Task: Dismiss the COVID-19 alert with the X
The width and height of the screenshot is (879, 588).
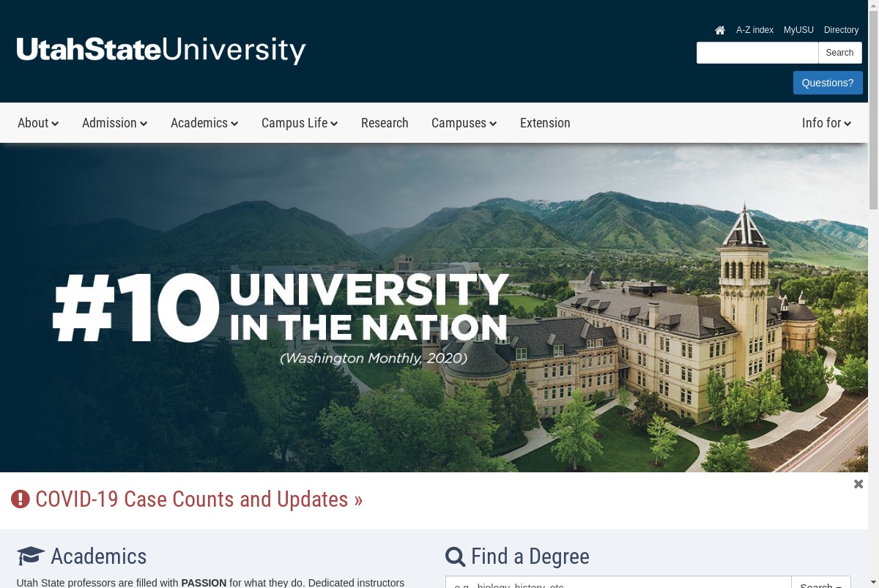Action: click(858, 484)
